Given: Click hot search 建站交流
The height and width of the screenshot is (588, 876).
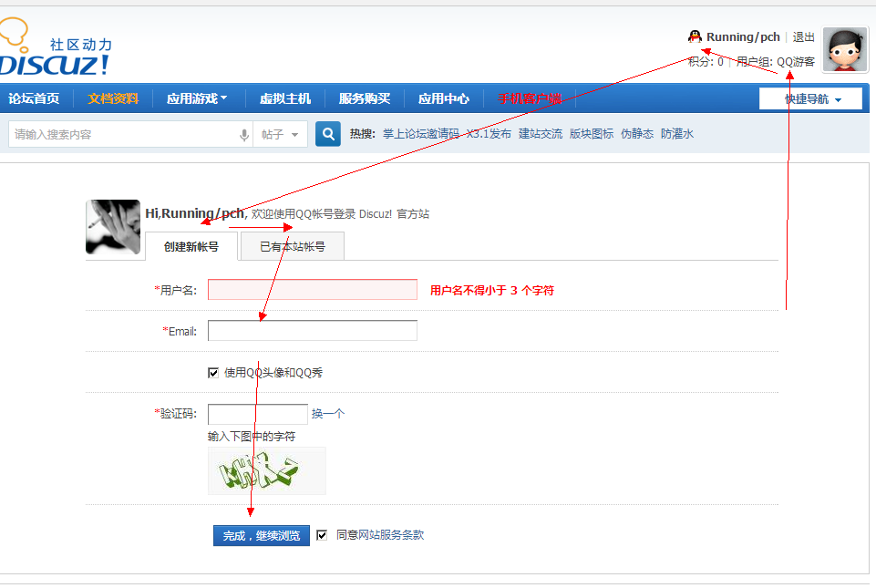Looking at the screenshot, I should 541,134.
